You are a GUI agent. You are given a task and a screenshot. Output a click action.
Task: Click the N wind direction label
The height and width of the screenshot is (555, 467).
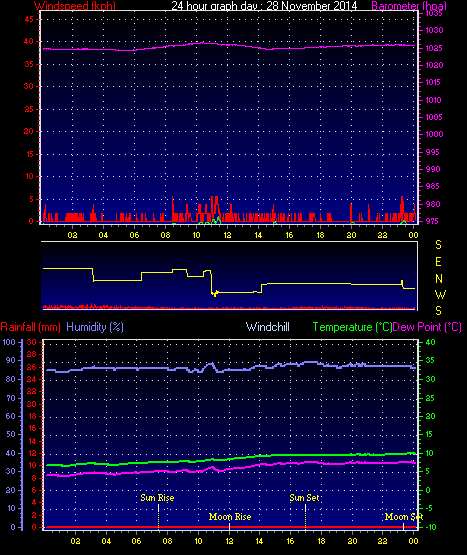tap(439, 279)
